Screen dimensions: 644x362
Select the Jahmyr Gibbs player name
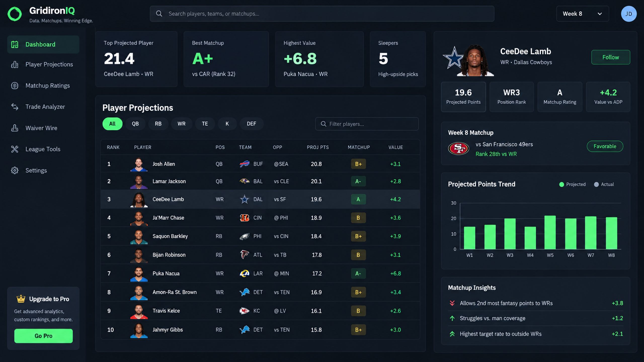[168, 330]
